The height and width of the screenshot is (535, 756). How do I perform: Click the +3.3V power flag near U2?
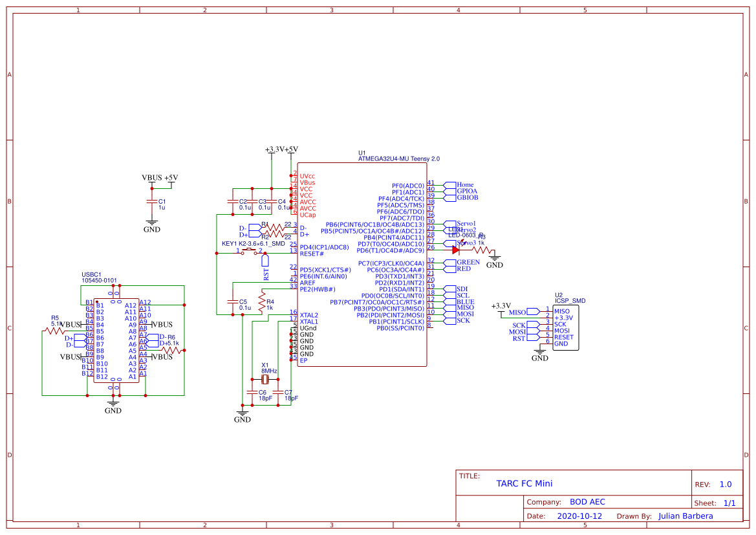pyautogui.click(x=500, y=304)
